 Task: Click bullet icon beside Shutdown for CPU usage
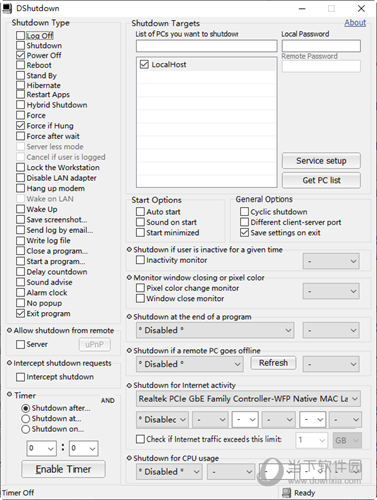[x=129, y=458]
